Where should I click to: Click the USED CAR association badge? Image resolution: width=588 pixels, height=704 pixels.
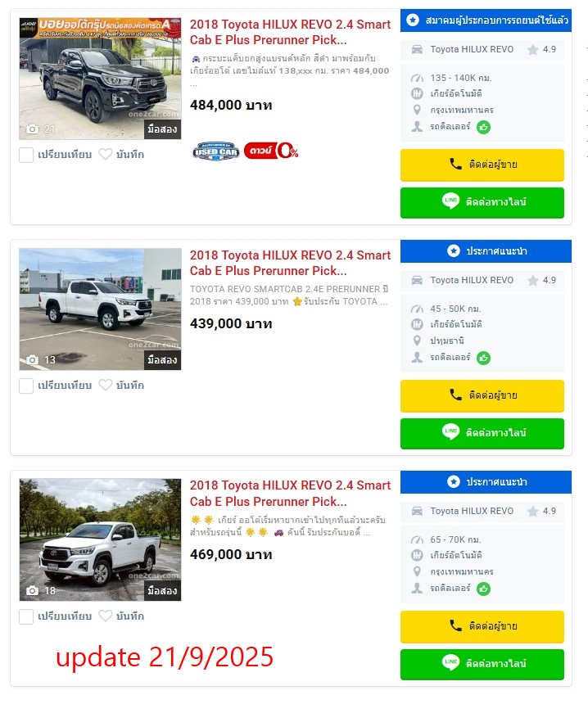click(215, 151)
